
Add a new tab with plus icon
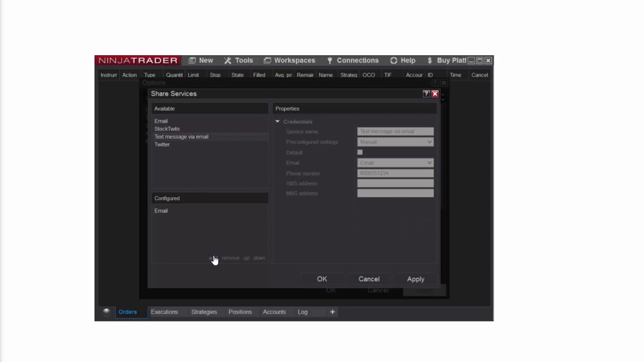click(332, 312)
